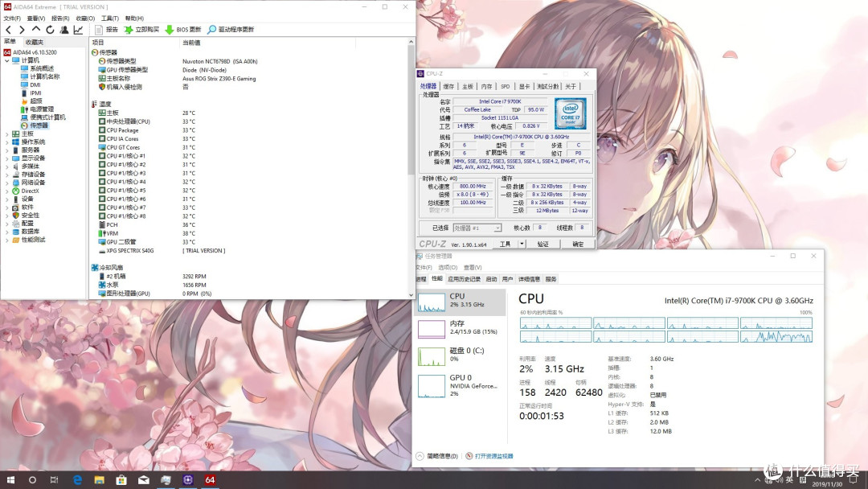Open the 处理器 #1 selection dropdown
868x489 pixels.
(x=477, y=228)
